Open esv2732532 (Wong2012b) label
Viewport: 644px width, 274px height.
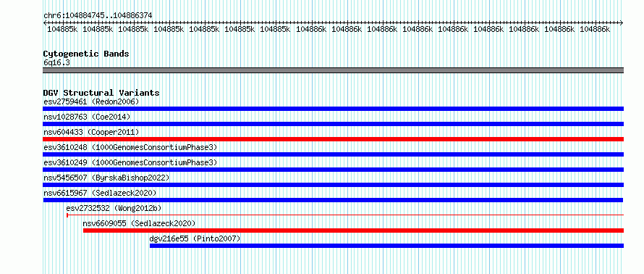coord(114,208)
